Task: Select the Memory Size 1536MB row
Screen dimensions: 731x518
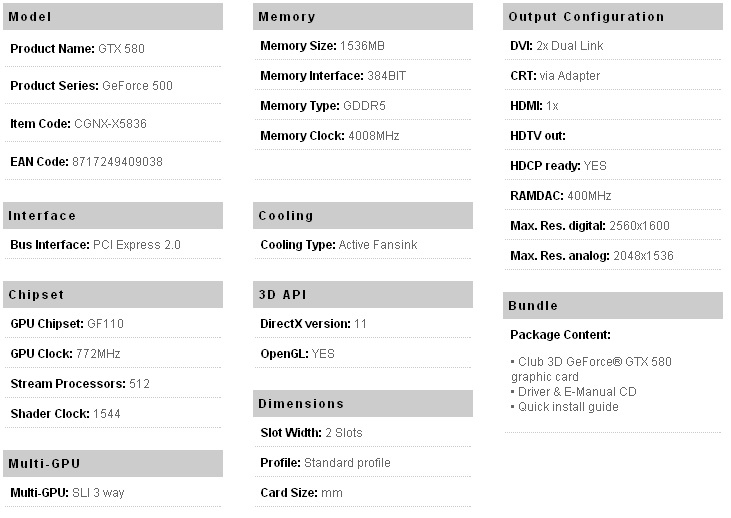Action: pyautogui.click(x=322, y=46)
